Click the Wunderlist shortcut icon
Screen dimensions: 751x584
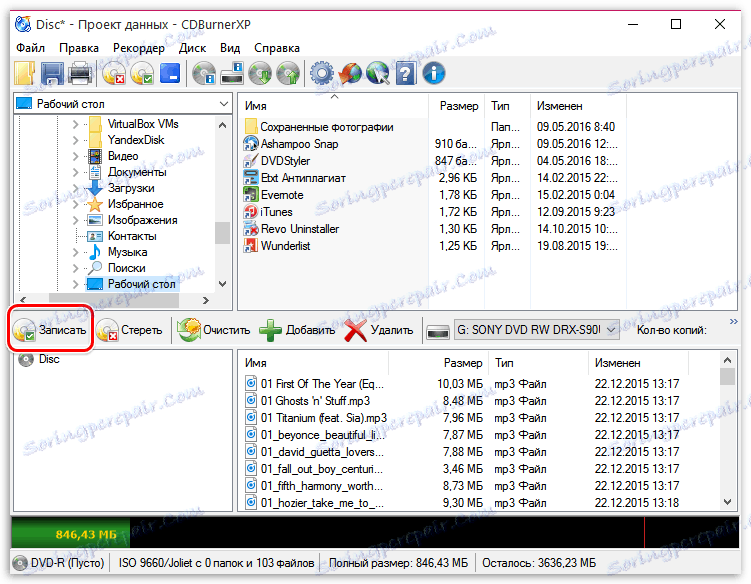click(251, 246)
